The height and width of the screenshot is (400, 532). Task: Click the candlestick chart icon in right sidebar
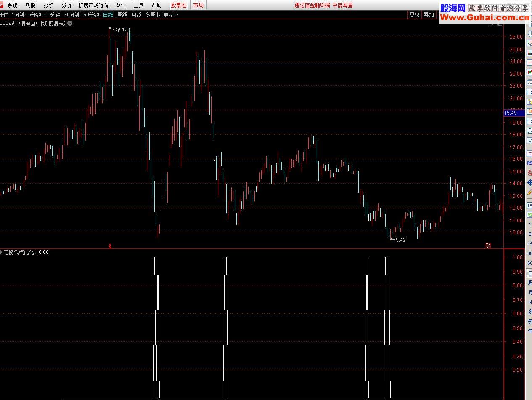pos(529,72)
